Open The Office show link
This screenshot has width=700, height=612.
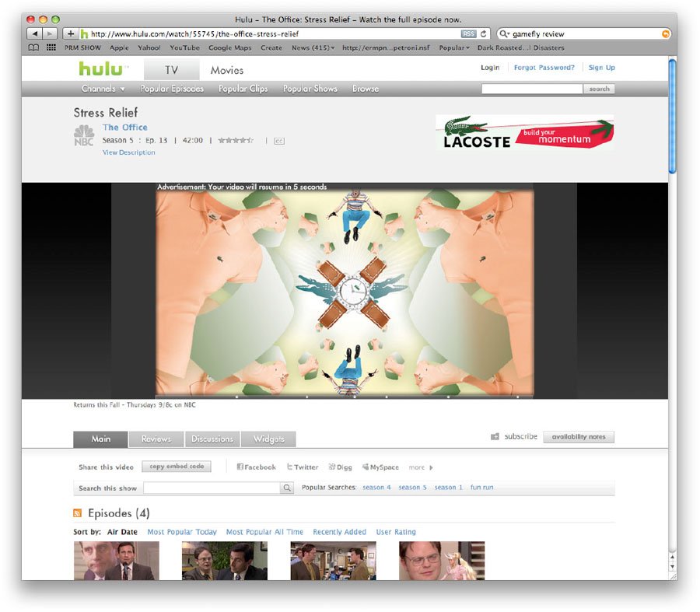pos(125,128)
